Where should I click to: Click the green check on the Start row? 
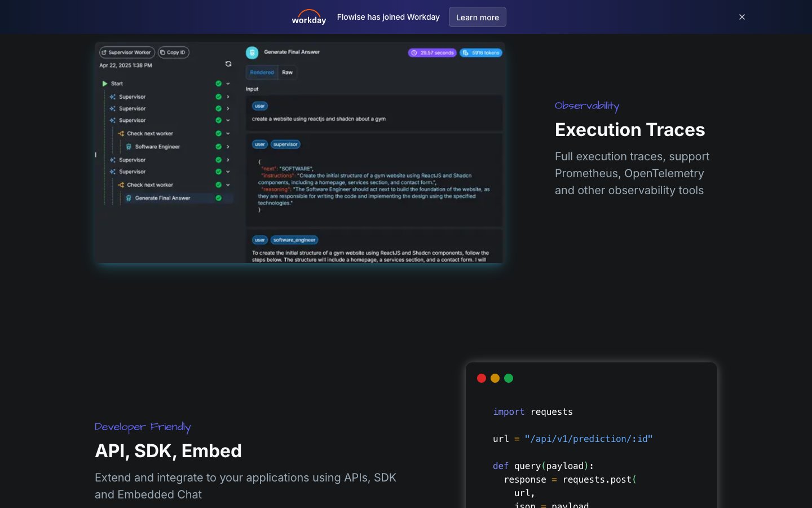(x=218, y=84)
